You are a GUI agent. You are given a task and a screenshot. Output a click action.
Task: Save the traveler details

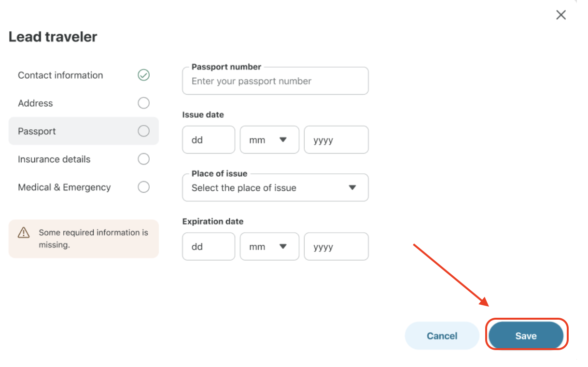click(x=526, y=336)
